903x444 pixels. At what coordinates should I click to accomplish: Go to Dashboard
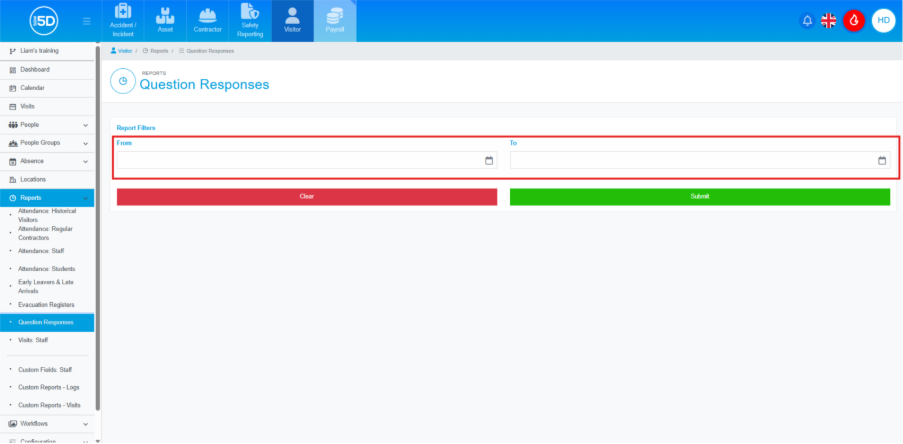(x=47, y=70)
